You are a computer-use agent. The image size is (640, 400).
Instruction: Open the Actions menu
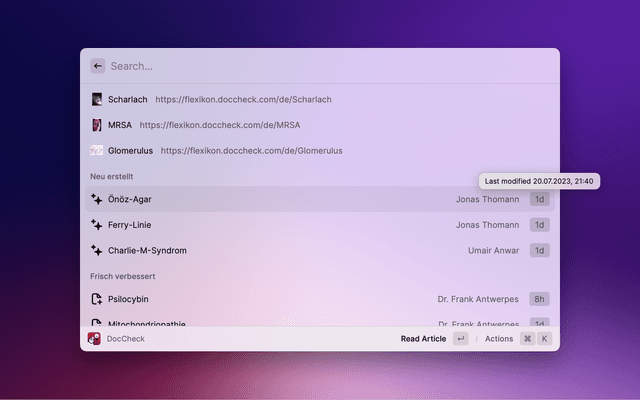pyautogui.click(x=499, y=339)
